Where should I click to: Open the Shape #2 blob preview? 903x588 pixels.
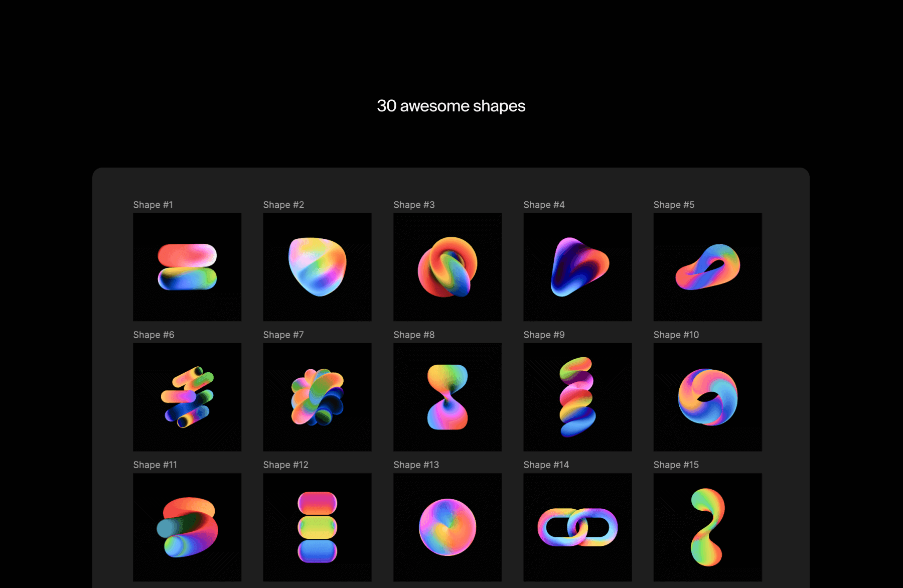317,267
